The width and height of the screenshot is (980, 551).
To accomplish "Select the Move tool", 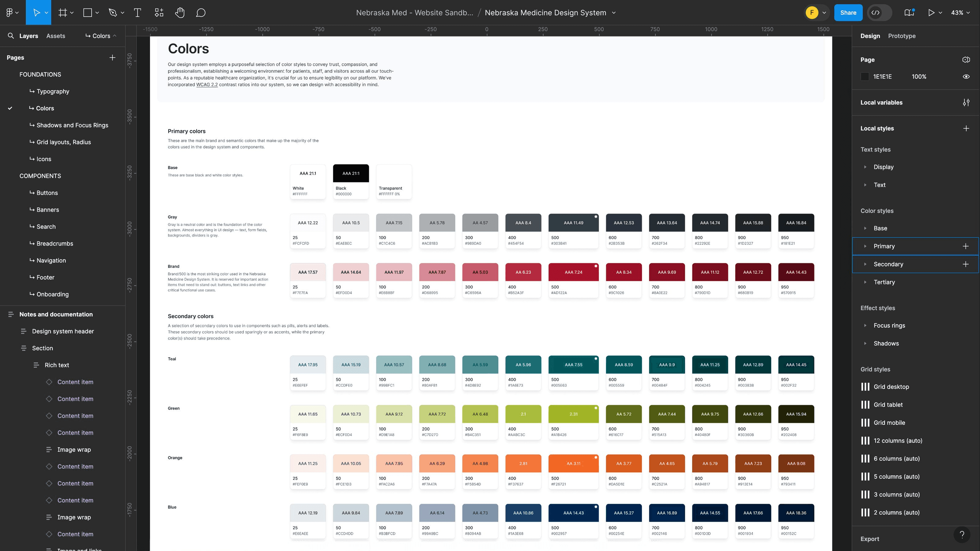I will 36,13.
